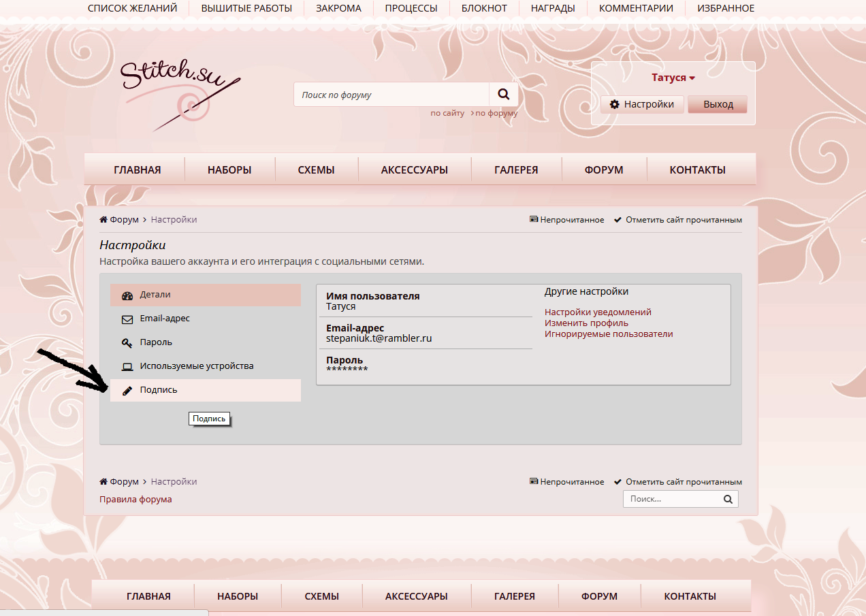Screen dimensions: 866x616
Task: Switch search scope to "по сайту"
Action: tap(447, 114)
